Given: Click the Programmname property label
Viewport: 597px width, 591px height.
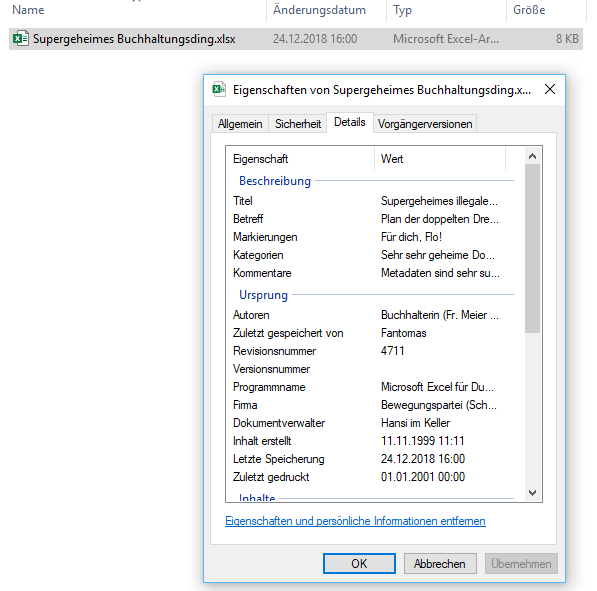Looking at the screenshot, I should click(x=269, y=387).
